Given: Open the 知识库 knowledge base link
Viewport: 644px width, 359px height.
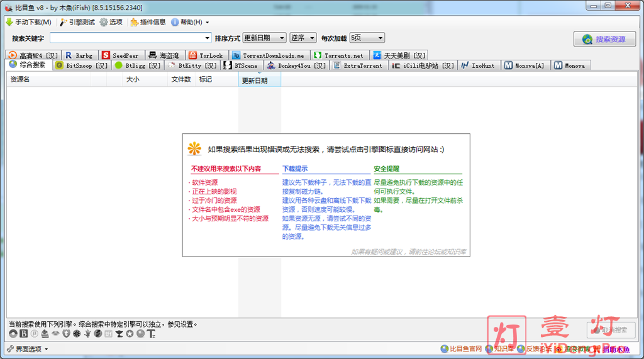Looking at the screenshot, I should pyautogui.click(x=499, y=349).
